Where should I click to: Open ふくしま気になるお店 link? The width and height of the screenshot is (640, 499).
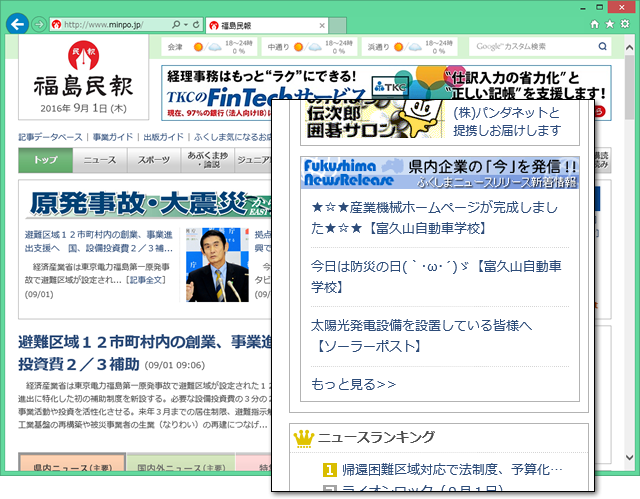click(233, 137)
